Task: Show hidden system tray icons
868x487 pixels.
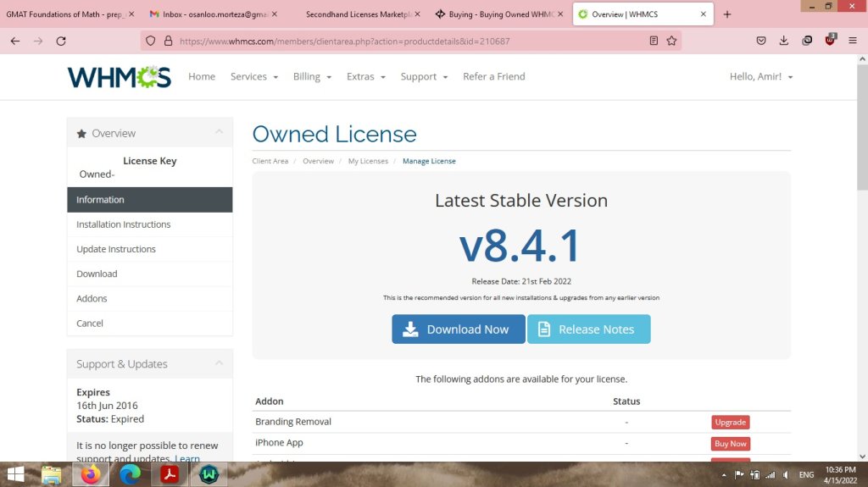Action: click(724, 475)
